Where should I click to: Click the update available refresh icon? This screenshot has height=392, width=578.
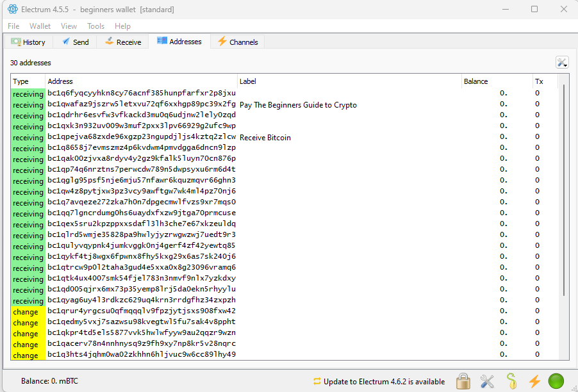tap(317, 382)
